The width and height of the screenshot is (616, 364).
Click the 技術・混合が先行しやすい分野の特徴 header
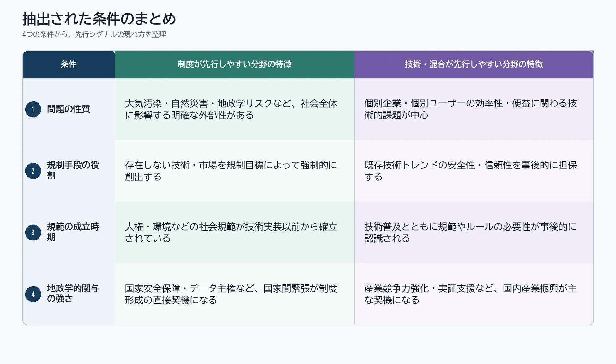tap(474, 64)
